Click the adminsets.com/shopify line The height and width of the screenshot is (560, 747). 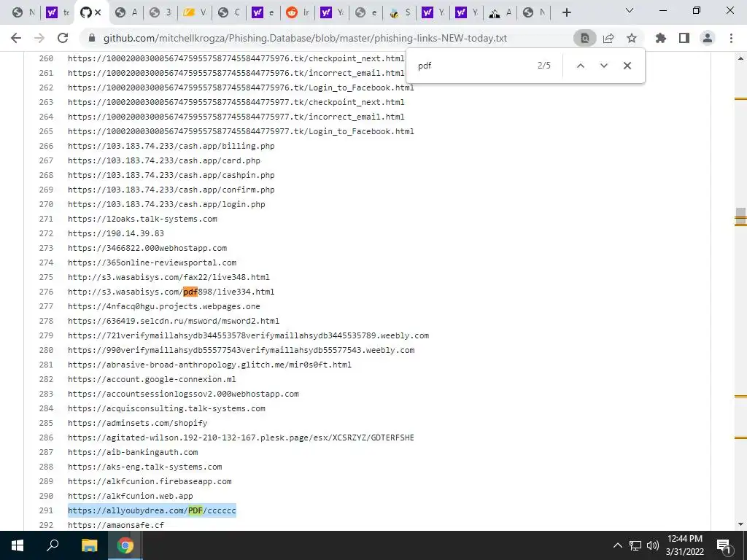138,423
